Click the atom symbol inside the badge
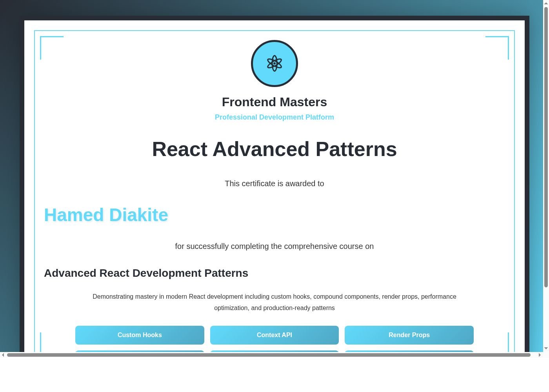This screenshot has width=549, height=392. (274, 63)
